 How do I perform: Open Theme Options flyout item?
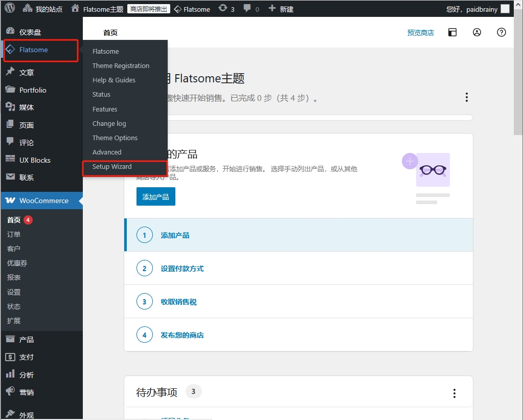[x=115, y=138]
